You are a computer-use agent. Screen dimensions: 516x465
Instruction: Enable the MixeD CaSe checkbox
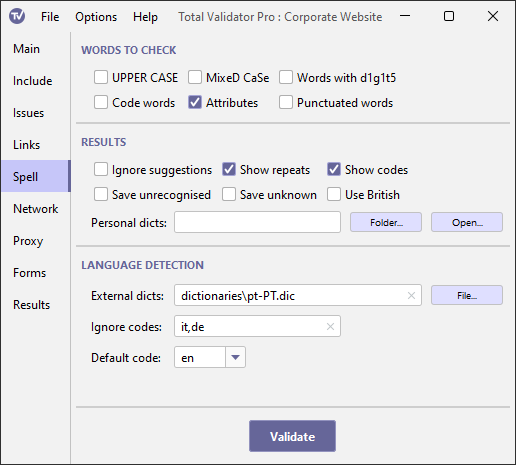coord(195,77)
